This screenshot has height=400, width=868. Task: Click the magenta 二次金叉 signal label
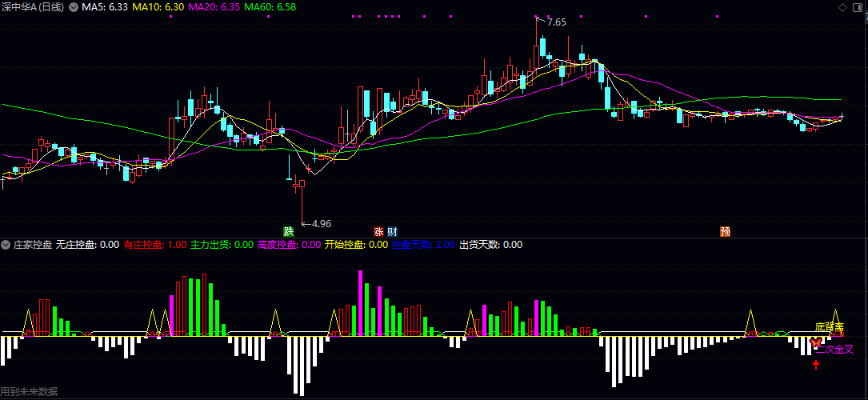[x=834, y=349]
